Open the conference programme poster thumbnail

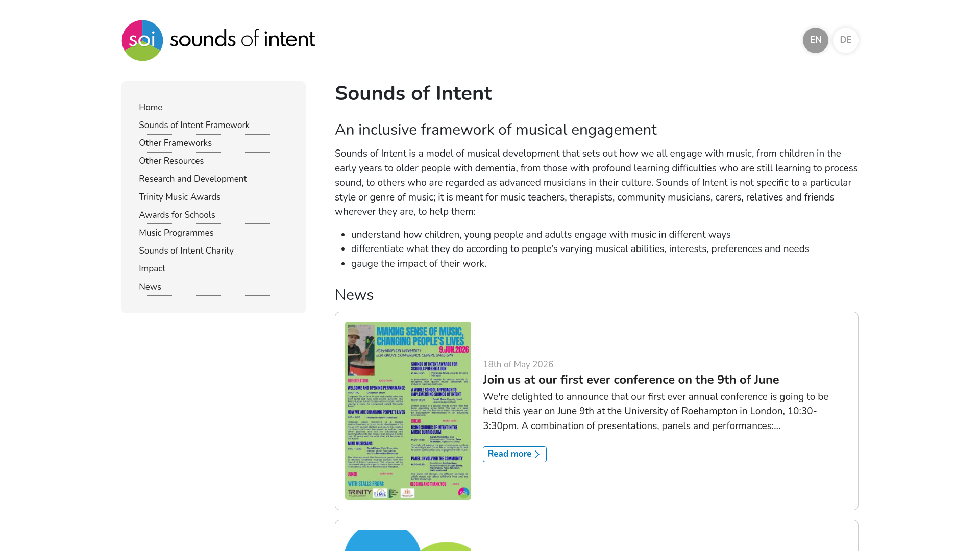click(408, 411)
